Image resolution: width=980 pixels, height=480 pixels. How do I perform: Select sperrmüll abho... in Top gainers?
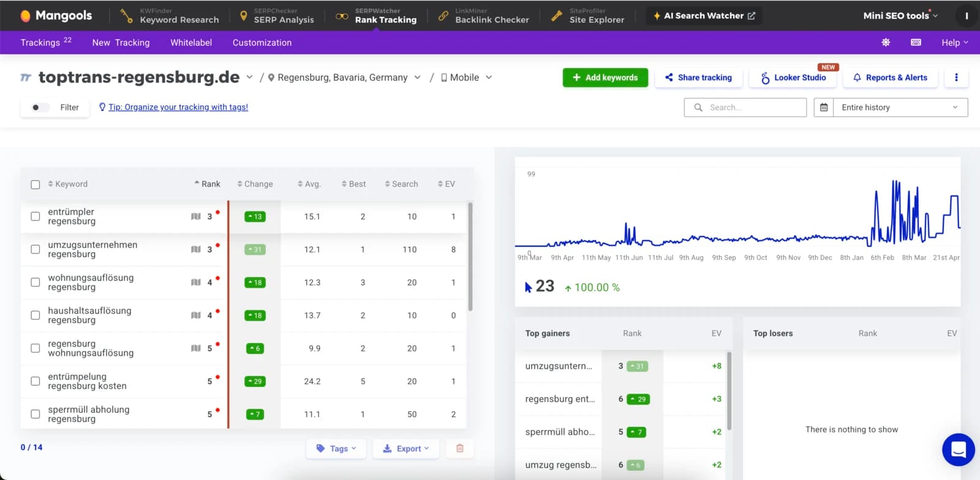560,432
